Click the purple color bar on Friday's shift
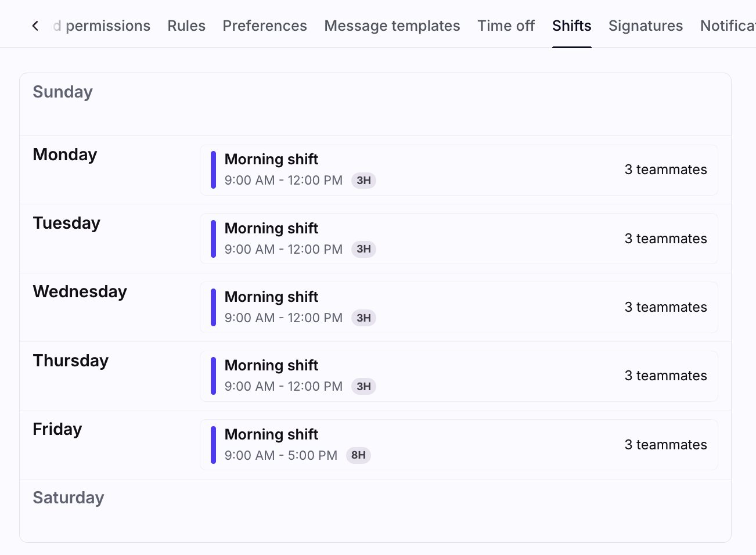Screen dimensions: 756x555 [213, 445]
